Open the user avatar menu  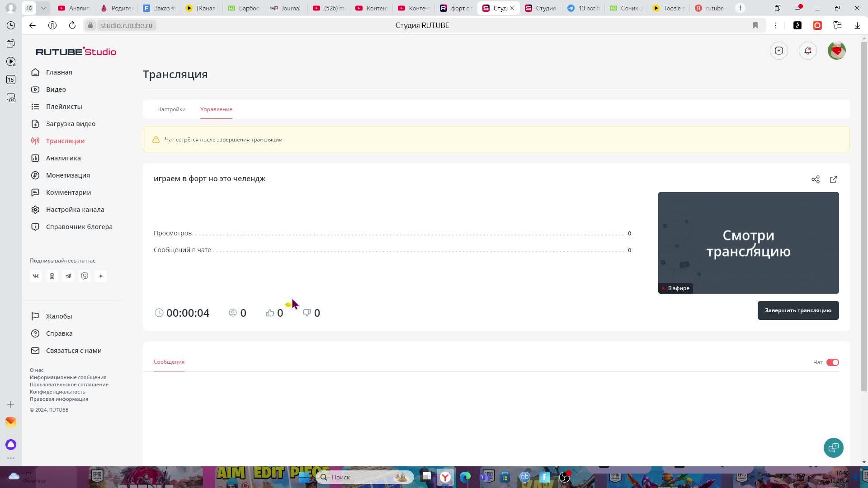click(836, 51)
